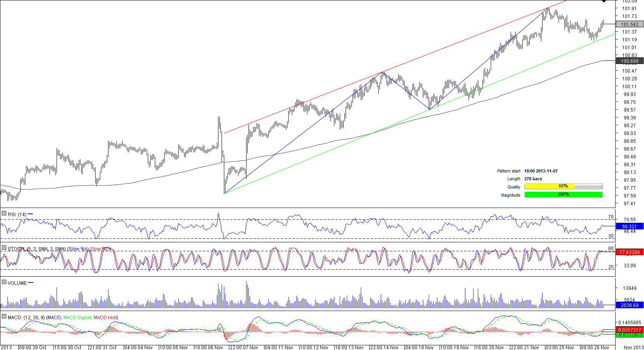Viewport: 644px width, 350px height.
Task: Click the 04:00 04 Nov time label
Action: tap(138, 347)
